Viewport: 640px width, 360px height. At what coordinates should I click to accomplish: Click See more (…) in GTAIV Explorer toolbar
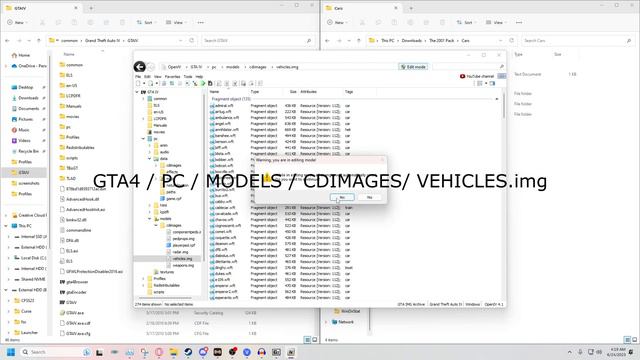[200, 22]
